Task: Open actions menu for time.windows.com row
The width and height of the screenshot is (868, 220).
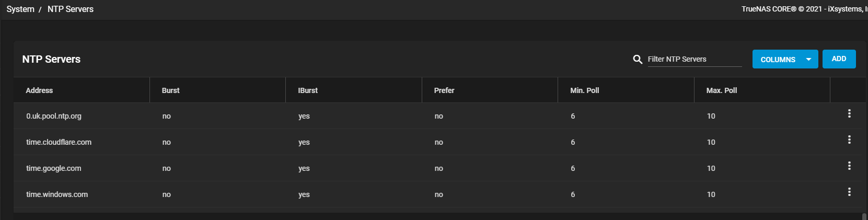Action: pyautogui.click(x=849, y=192)
